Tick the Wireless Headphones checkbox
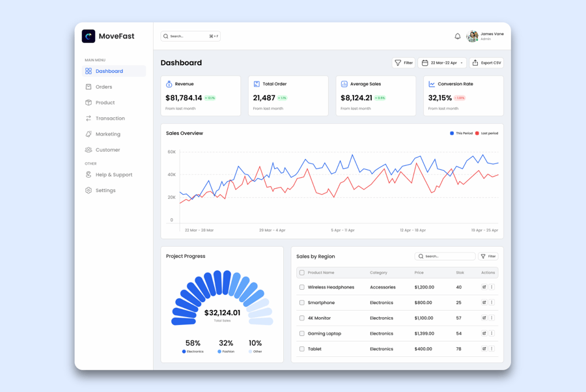Viewport: 586px width, 392px height. [301, 287]
